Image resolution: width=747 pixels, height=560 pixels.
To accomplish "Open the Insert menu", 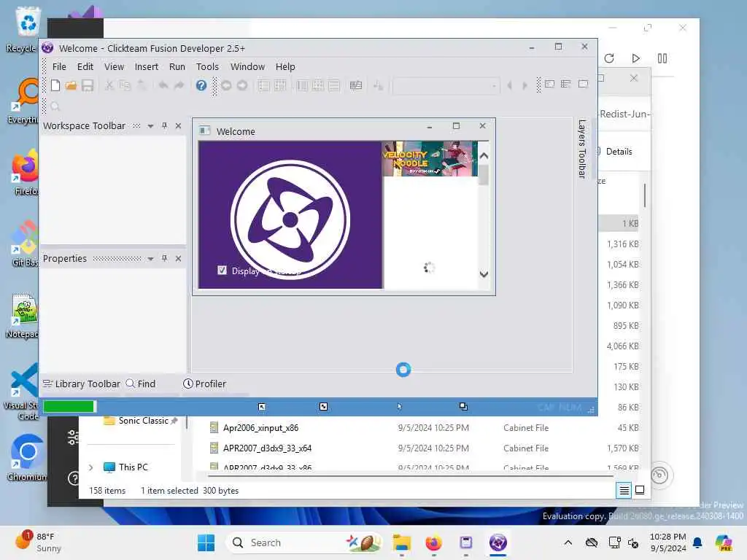I will coord(146,66).
